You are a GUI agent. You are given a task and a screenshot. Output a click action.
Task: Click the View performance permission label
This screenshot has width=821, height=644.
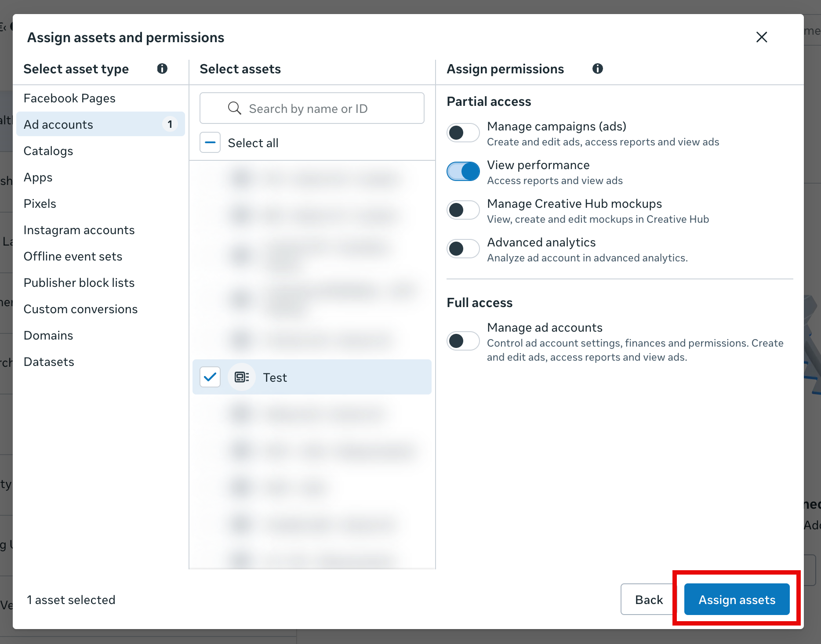(x=538, y=165)
